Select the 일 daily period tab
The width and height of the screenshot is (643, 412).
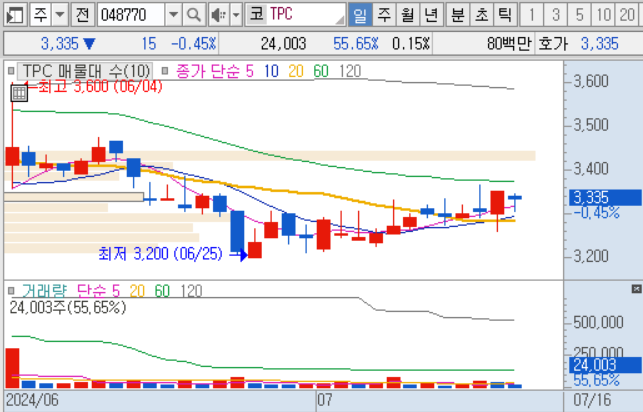pyautogui.click(x=360, y=15)
